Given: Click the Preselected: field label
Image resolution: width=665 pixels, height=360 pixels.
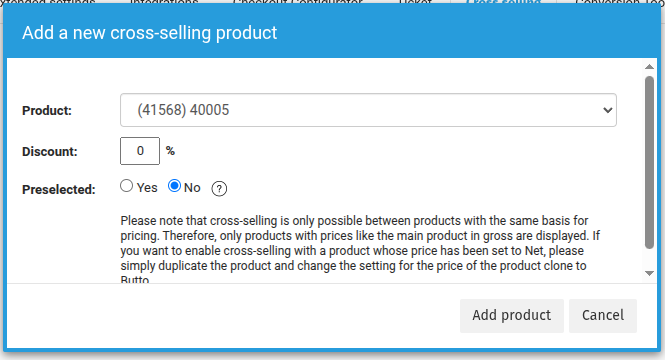Looking at the screenshot, I should tap(59, 190).
